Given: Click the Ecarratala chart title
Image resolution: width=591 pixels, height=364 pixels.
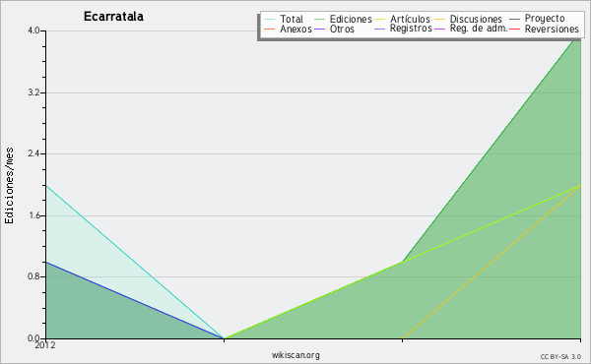Looking at the screenshot, I should click(x=113, y=17).
